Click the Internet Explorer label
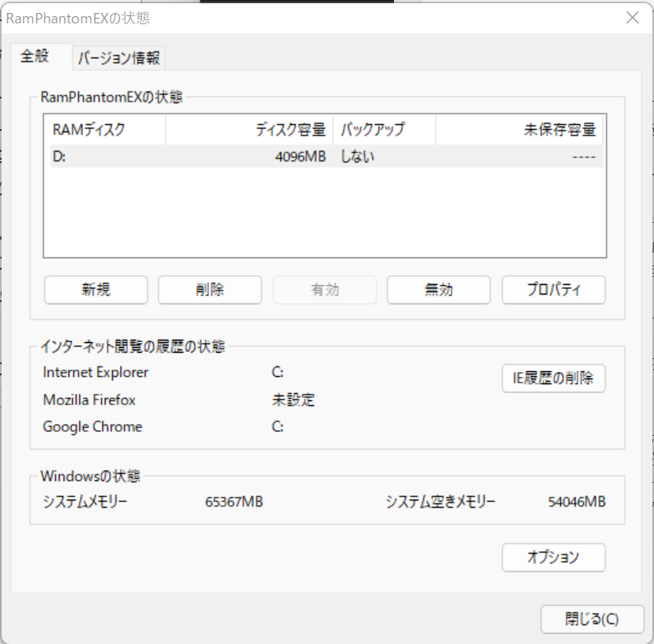The image size is (654, 644). tap(95, 372)
